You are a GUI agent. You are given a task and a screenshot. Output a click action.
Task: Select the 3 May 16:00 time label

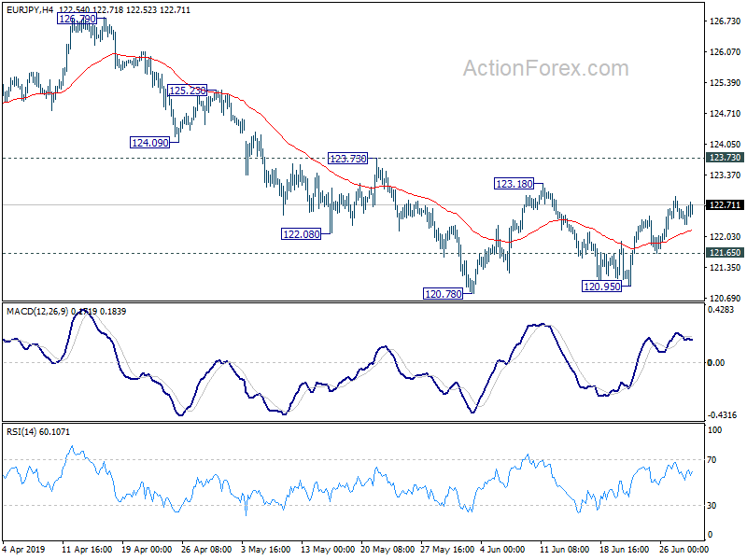point(265,549)
